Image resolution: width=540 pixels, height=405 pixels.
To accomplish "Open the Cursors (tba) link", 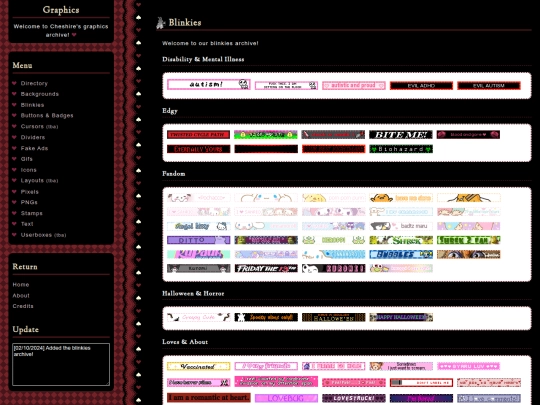I will [39, 126].
